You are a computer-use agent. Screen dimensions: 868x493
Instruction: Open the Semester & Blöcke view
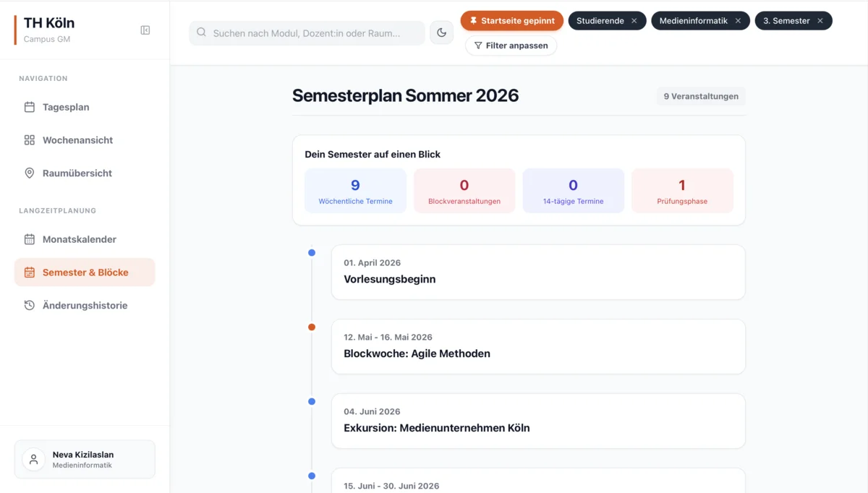click(x=85, y=273)
